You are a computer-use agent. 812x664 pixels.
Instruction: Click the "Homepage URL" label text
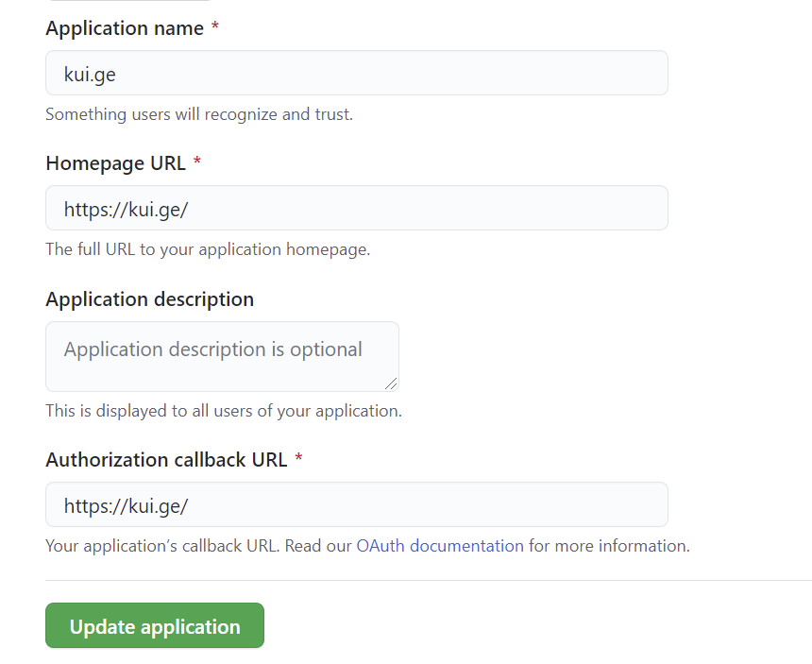click(x=115, y=163)
